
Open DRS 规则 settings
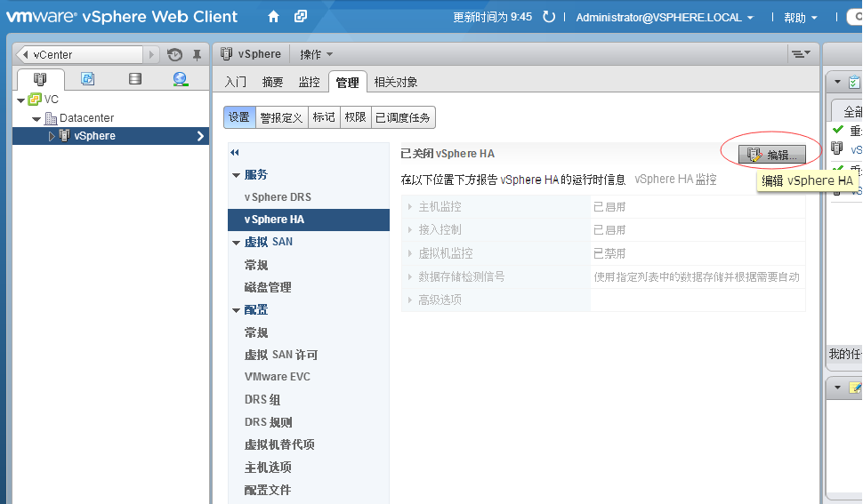[x=269, y=422]
